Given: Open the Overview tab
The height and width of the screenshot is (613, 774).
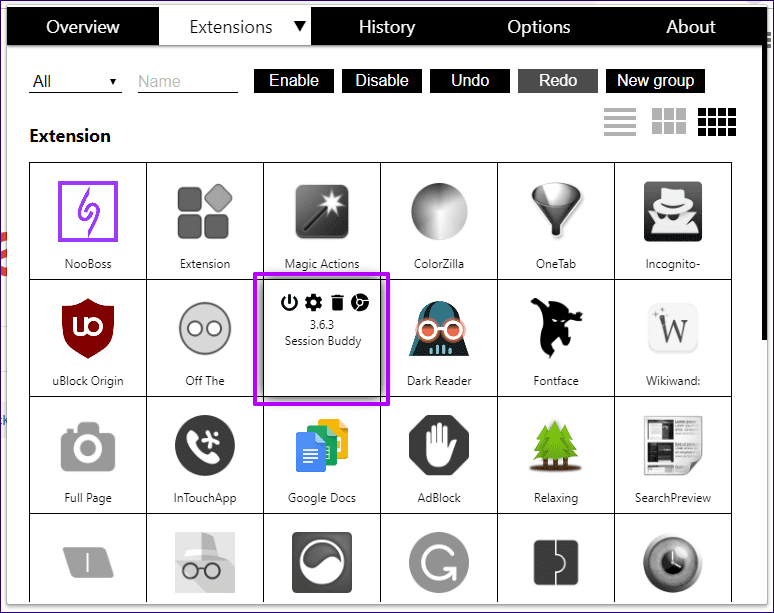Looking at the screenshot, I should point(83,27).
